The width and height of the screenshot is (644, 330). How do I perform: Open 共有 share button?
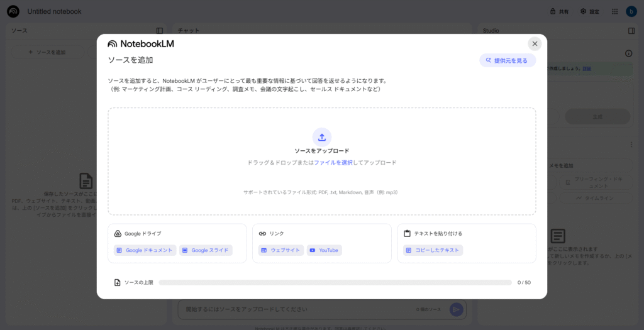559,11
